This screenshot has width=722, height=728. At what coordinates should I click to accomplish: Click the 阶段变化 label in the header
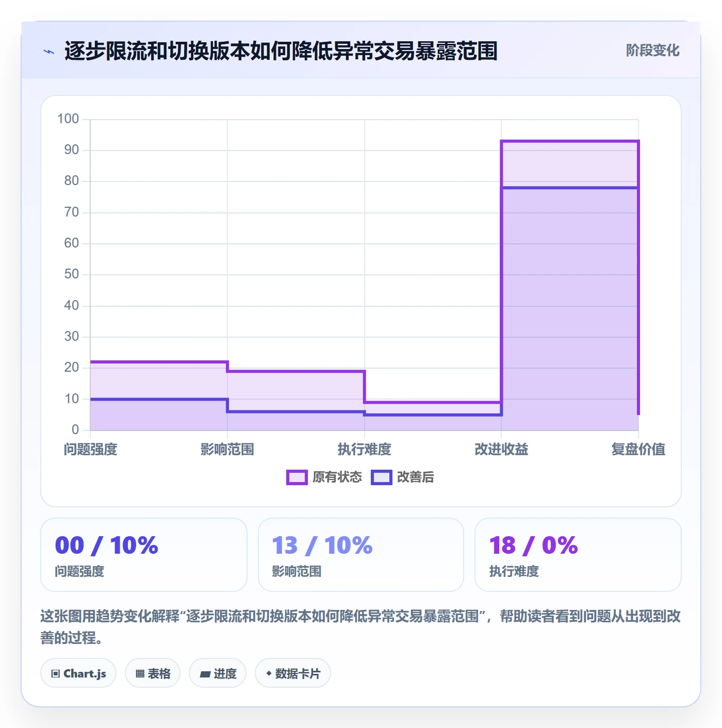click(x=653, y=51)
